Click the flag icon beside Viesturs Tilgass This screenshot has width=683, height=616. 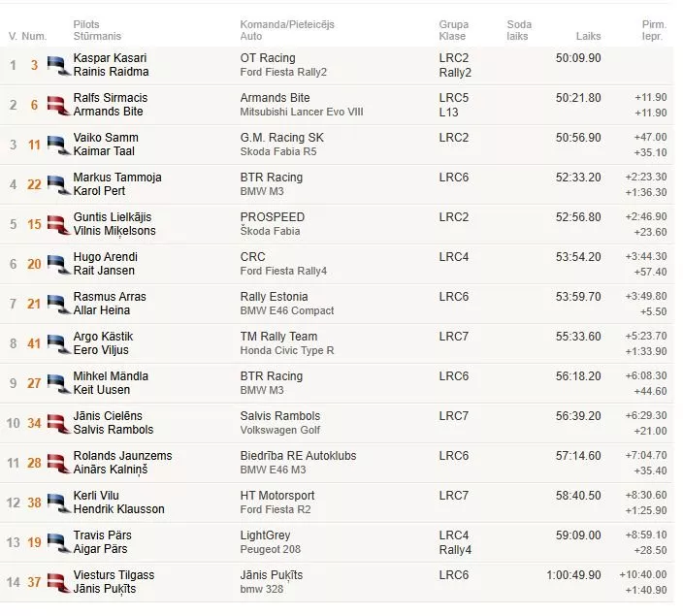59,582
